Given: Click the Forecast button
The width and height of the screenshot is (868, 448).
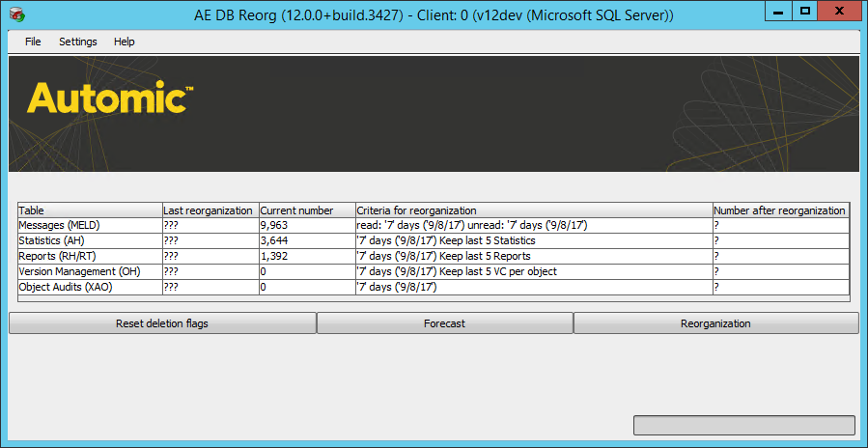Looking at the screenshot, I should point(444,323).
